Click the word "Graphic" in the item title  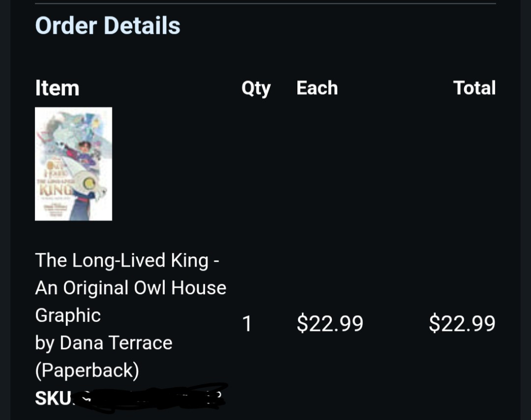coord(68,315)
